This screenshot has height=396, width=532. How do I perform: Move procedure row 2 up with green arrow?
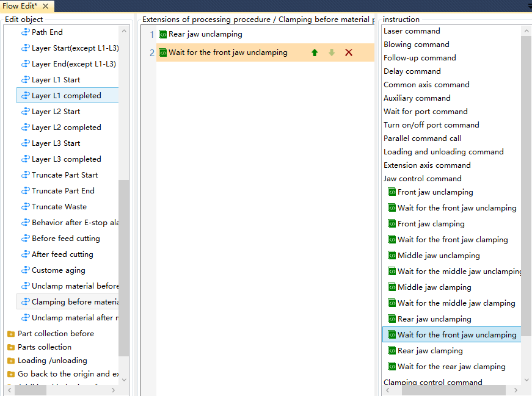tap(315, 52)
